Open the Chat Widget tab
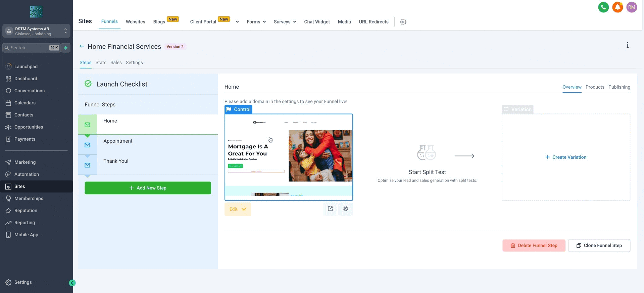 pos(317,22)
